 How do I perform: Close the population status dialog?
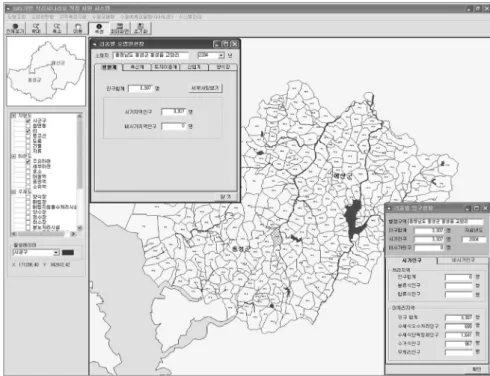coord(485,208)
